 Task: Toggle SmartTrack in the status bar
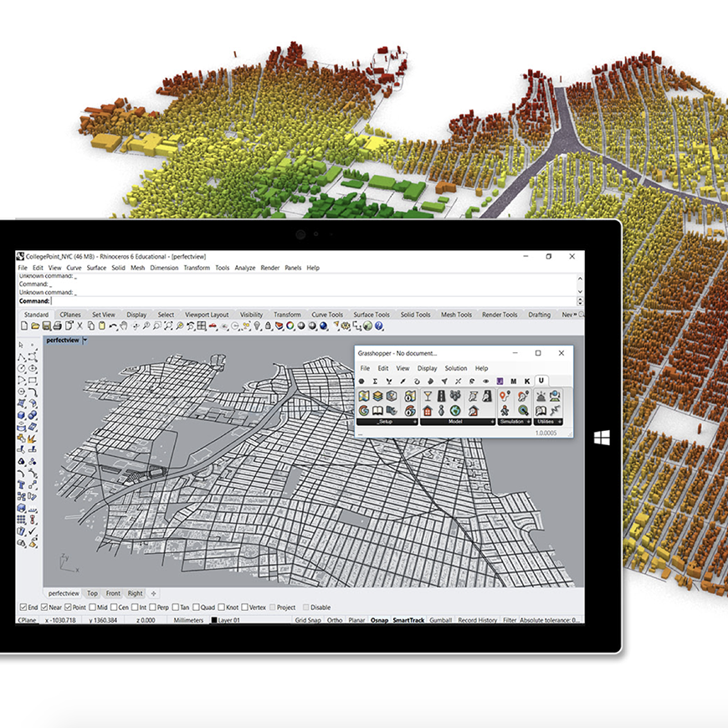[408, 622]
